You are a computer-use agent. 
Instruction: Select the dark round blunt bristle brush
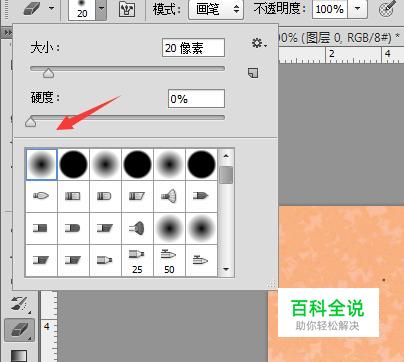pyautogui.click(x=73, y=228)
